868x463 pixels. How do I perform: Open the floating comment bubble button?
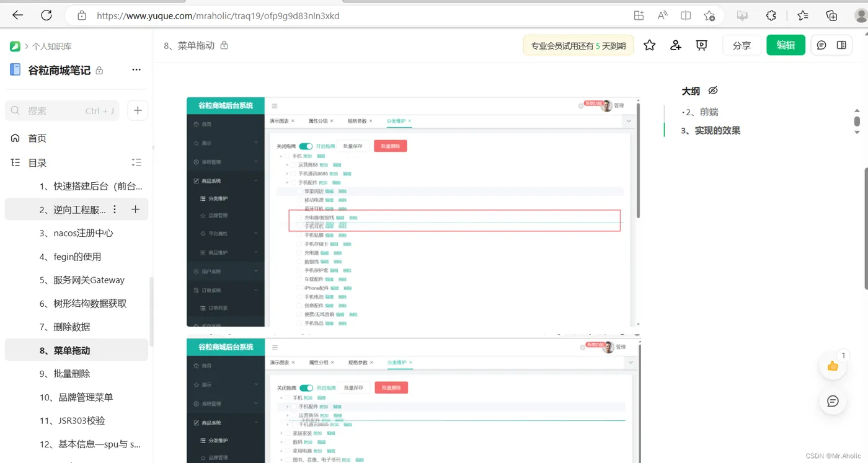pos(833,401)
